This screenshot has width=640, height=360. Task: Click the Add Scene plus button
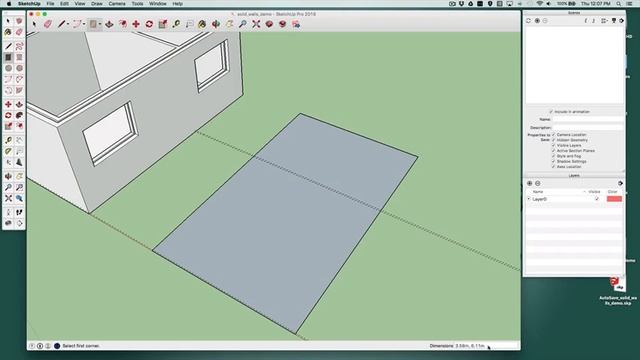[x=537, y=20]
